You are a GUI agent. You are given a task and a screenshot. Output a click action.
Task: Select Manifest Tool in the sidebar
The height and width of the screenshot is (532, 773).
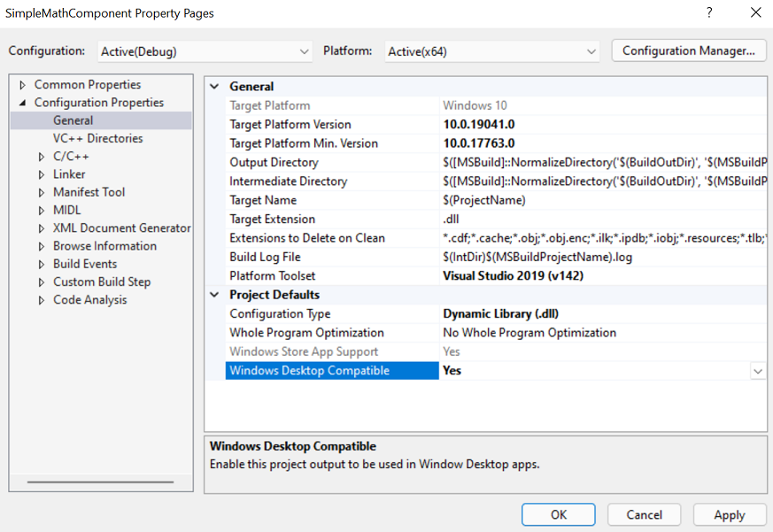[x=89, y=192]
